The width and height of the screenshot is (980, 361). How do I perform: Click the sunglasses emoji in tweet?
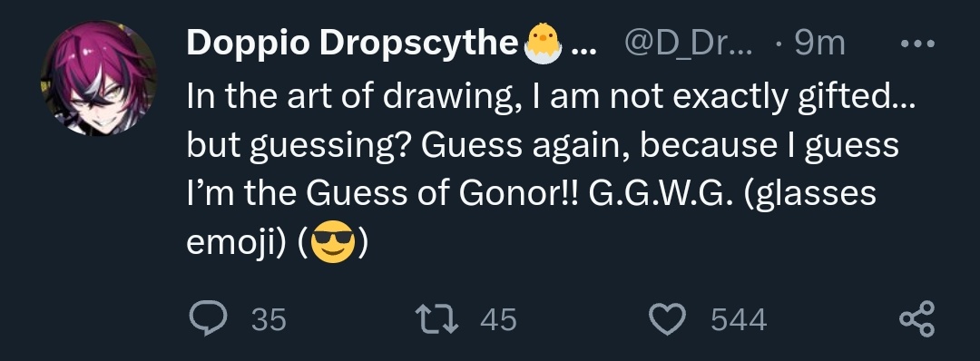[x=332, y=245]
